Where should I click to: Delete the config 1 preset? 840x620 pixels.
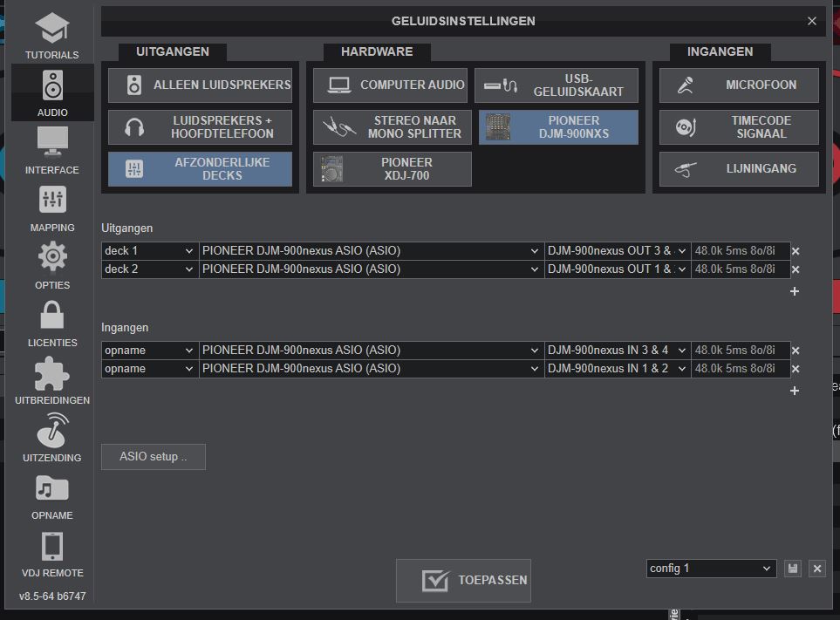pyautogui.click(x=817, y=569)
